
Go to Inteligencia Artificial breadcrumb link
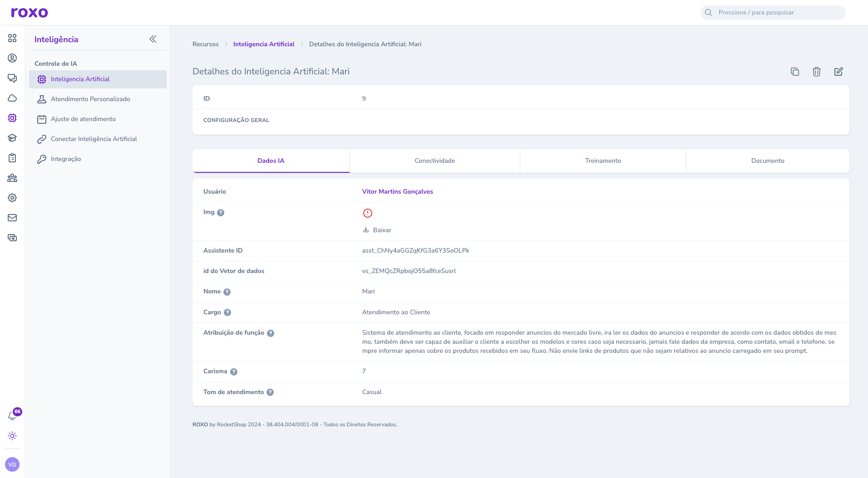(264, 44)
